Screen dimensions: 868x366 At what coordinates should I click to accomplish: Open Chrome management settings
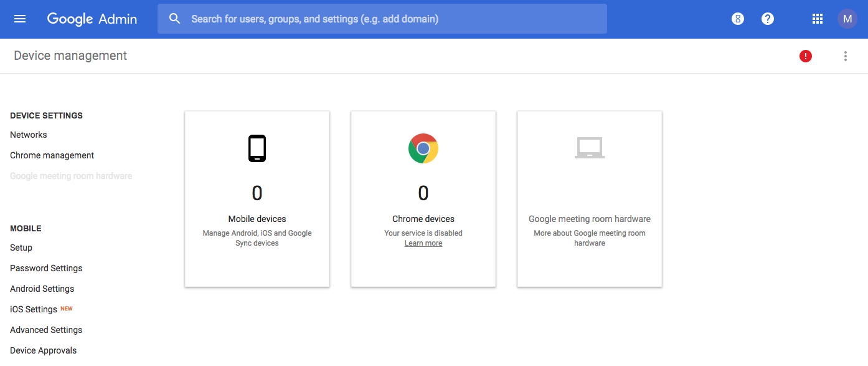pos(52,155)
